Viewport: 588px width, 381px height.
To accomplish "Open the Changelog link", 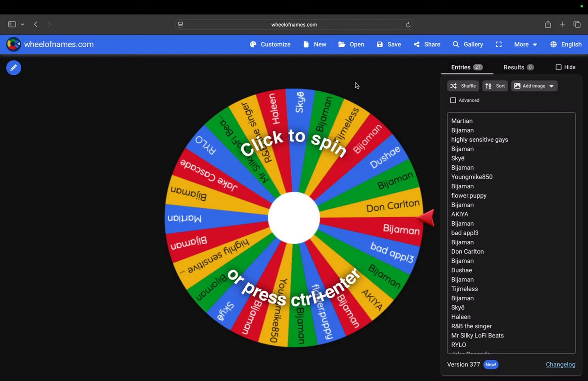I will [x=560, y=364].
